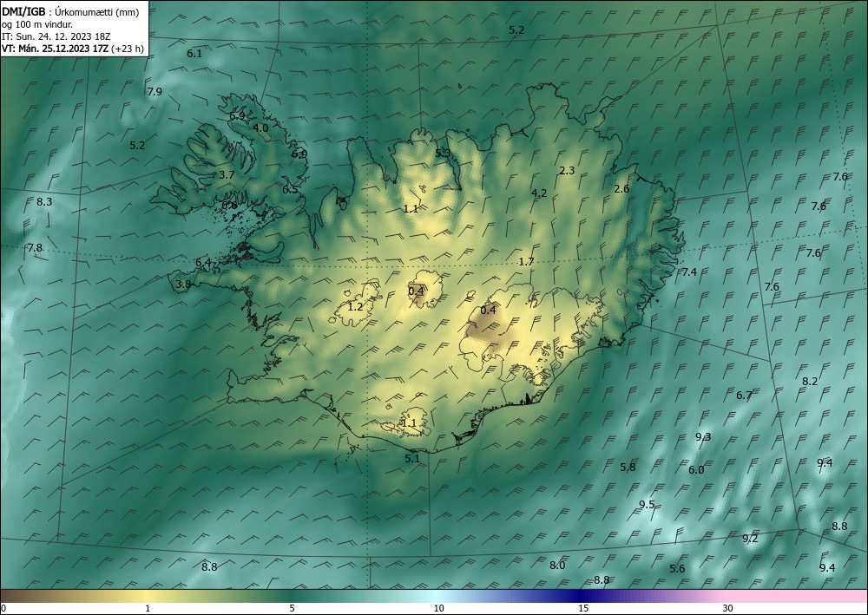Click the '10' label on the color scale
868x615 pixels.
[x=439, y=609]
